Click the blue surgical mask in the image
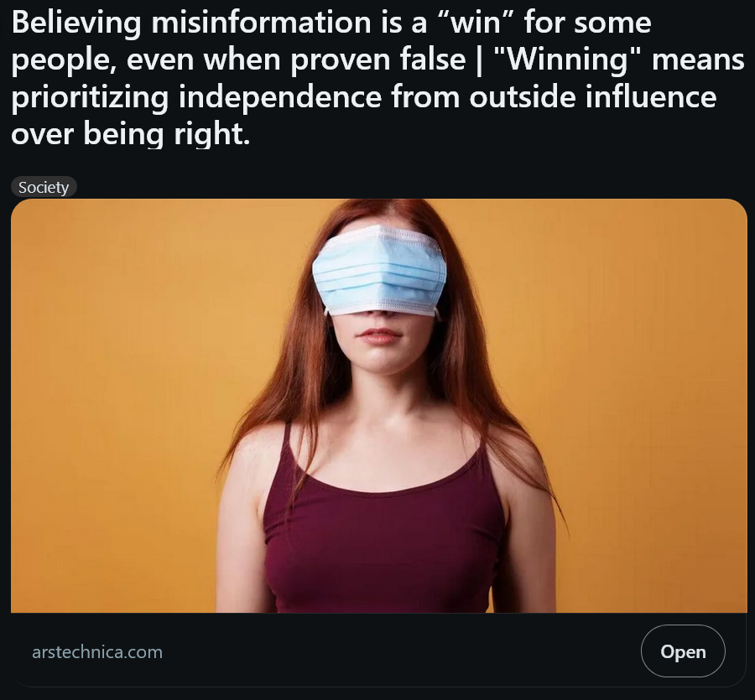 pyautogui.click(x=380, y=272)
